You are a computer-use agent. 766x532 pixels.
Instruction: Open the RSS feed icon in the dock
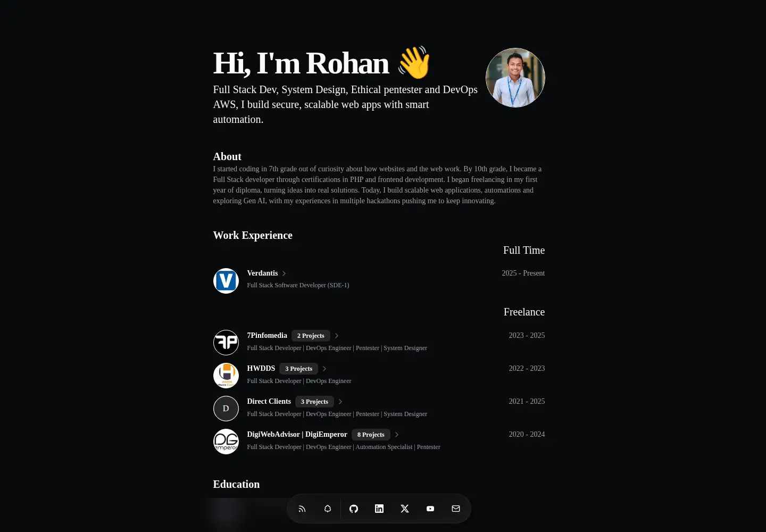(x=302, y=509)
